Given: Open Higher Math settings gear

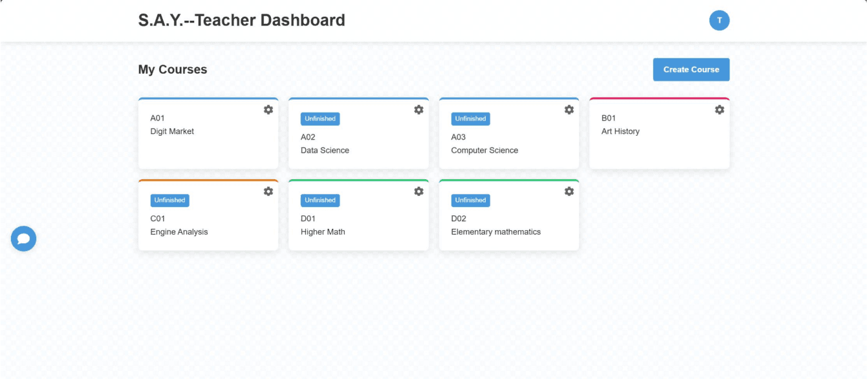Looking at the screenshot, I should pos(418,191).
